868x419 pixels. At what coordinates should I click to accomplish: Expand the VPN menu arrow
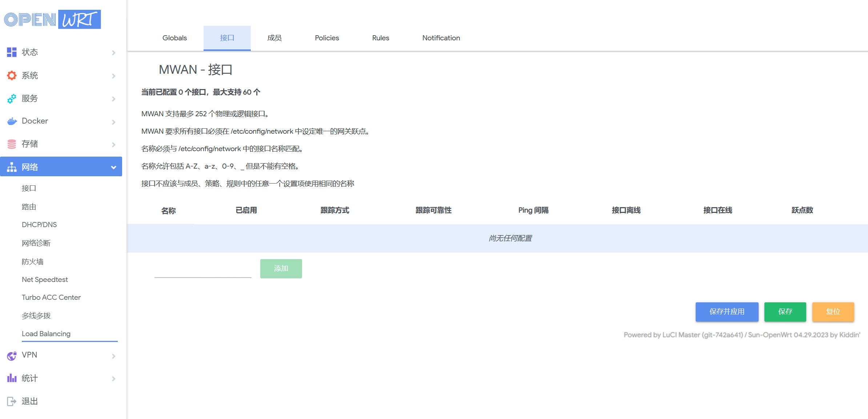coord(113,356)
